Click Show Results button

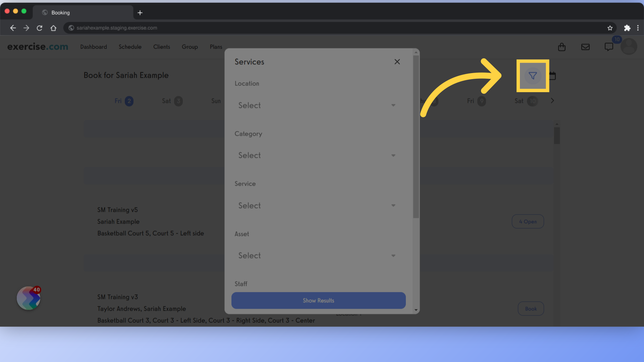click(x=318, y=301)
